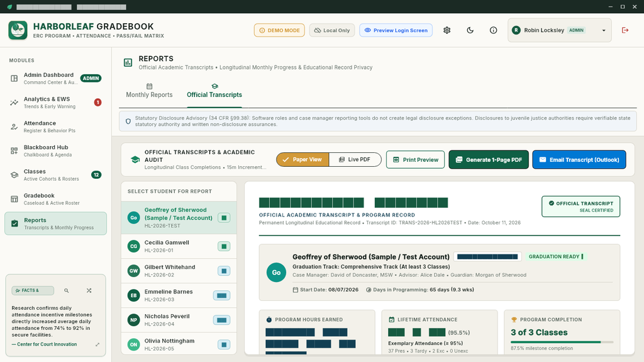This screenshot has height=362, width=644.
Task: Select the Official Transcripts tab
Action: click(x=214, y=91)
